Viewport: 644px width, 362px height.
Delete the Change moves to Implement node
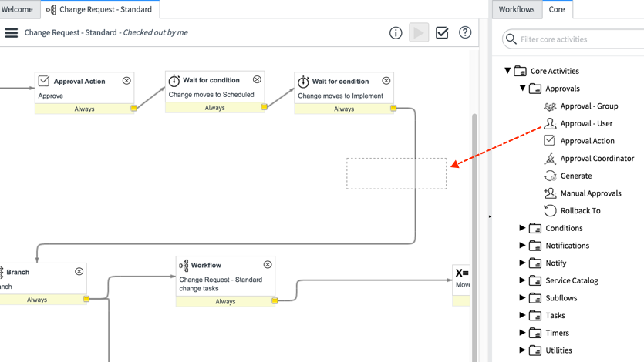[x=386, y=81]
